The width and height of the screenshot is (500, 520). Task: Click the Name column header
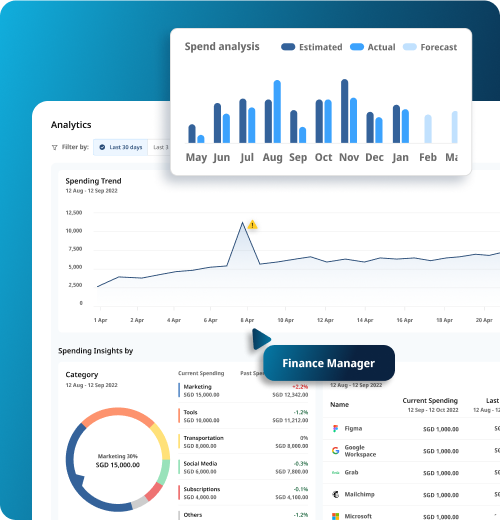339,404
